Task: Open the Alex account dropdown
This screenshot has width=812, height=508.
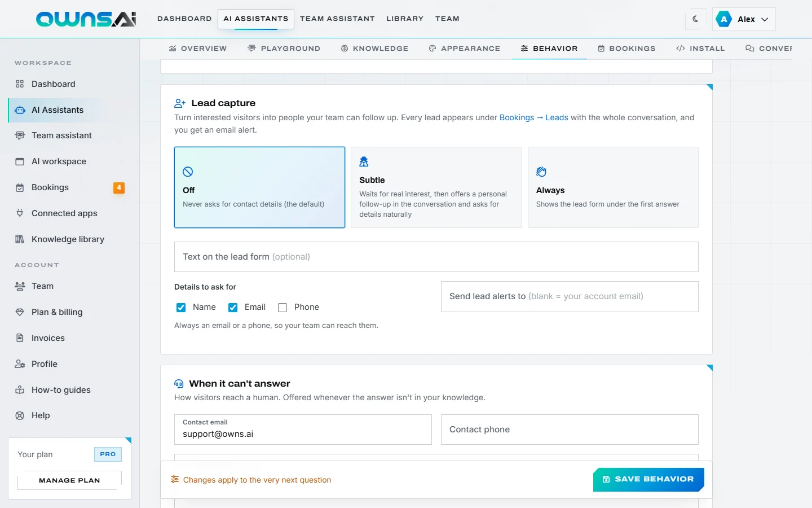Action: 744,19
